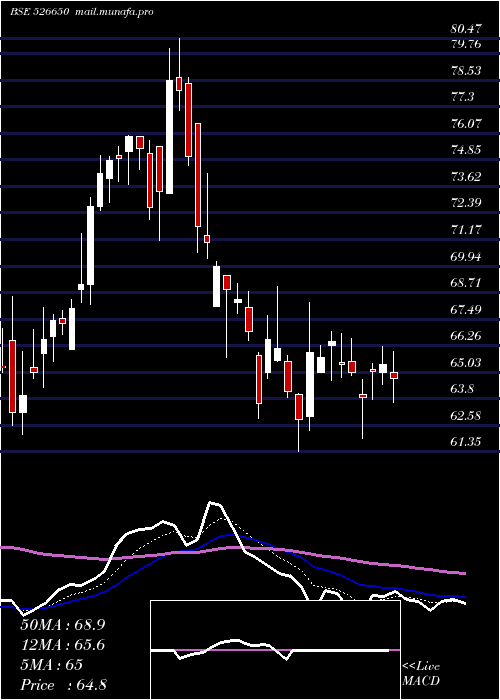Click the 78.53 price axis label
Viewport: 500px width, 700px height.
(x=466, y=71)
